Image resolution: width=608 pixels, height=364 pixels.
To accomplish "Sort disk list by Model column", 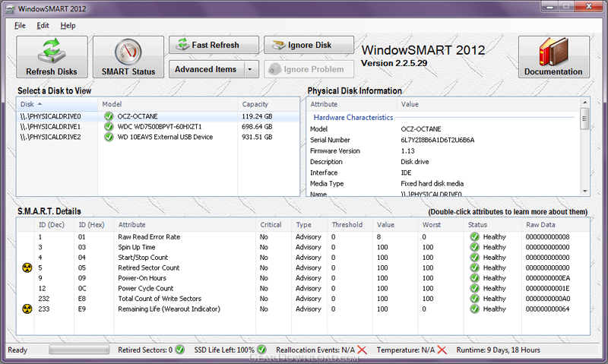I will pyautogui.click(x=167, y=104).
